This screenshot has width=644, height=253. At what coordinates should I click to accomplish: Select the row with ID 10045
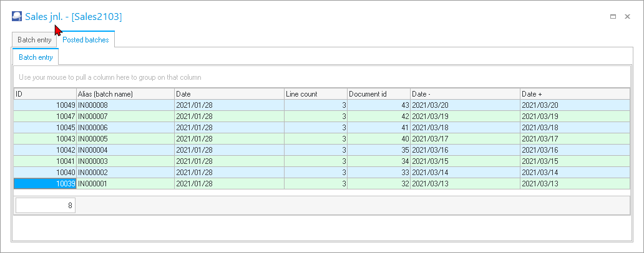[45, 127]
